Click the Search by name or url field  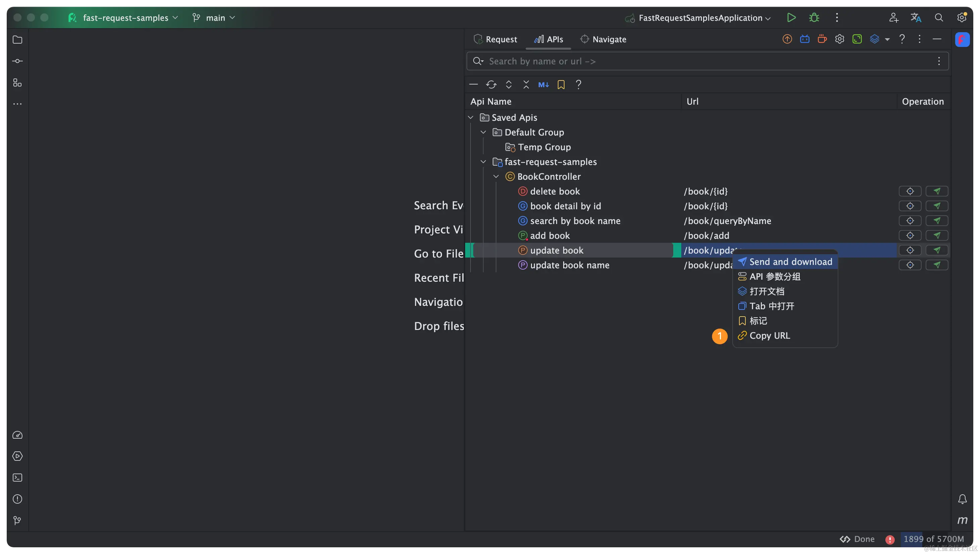click(707, 61)
